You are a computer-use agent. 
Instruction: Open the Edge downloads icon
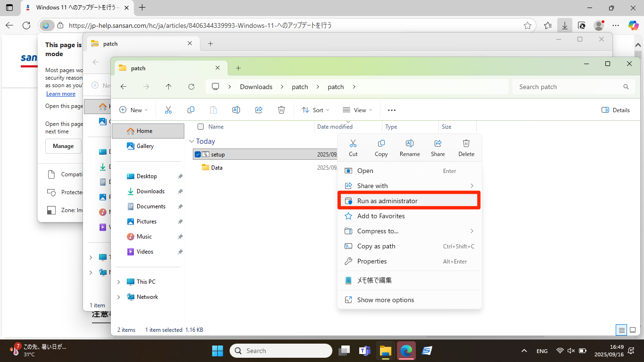coord(564,25)
